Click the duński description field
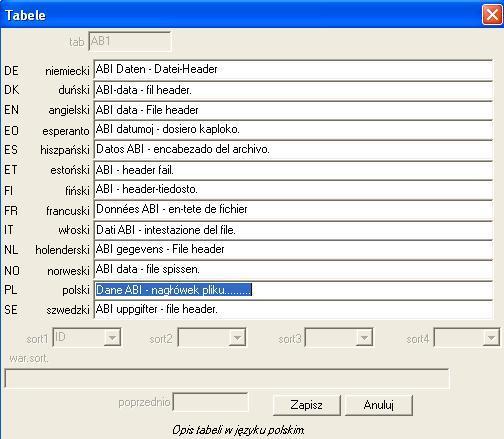This screenshot has height=439, width=504. (293, 90)
